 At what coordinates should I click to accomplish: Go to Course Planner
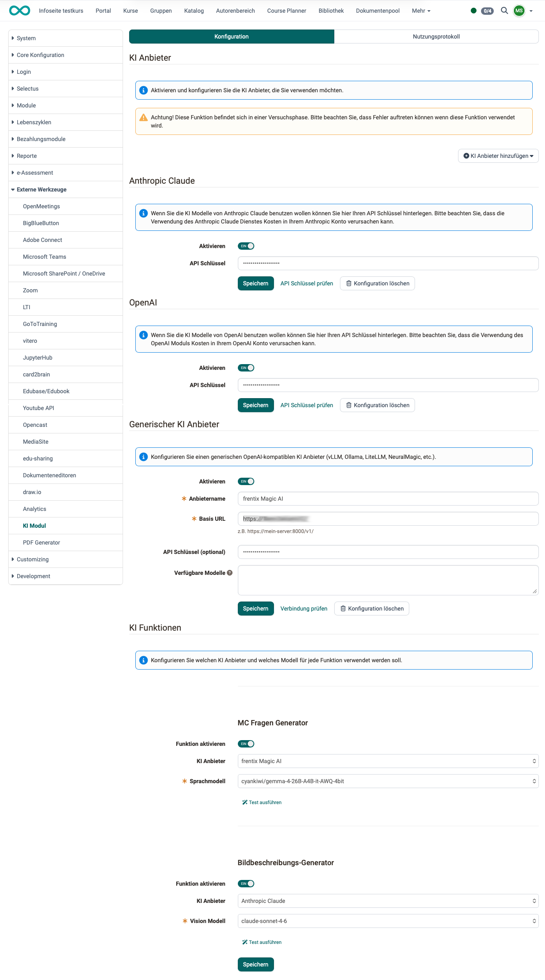[x=287, y=11]
